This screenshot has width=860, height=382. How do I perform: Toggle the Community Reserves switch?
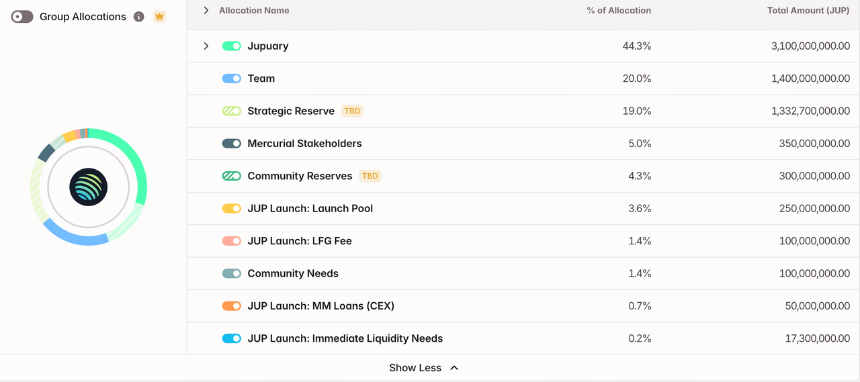pyautogui.click(x=231, y=176)
